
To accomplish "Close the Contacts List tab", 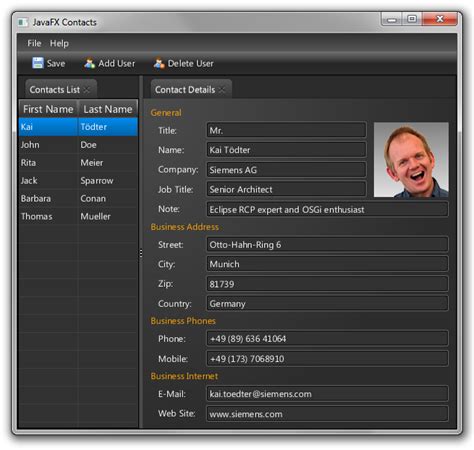I will click(x=87, y=90).
